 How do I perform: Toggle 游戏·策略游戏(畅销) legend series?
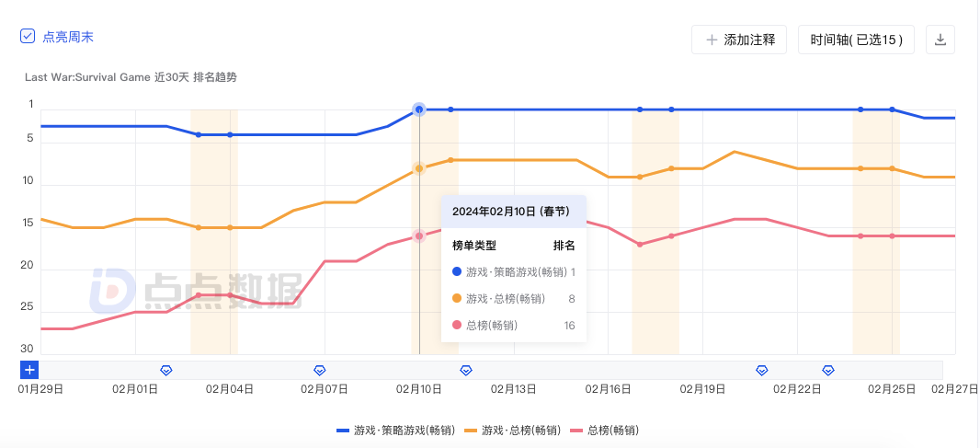395,431
